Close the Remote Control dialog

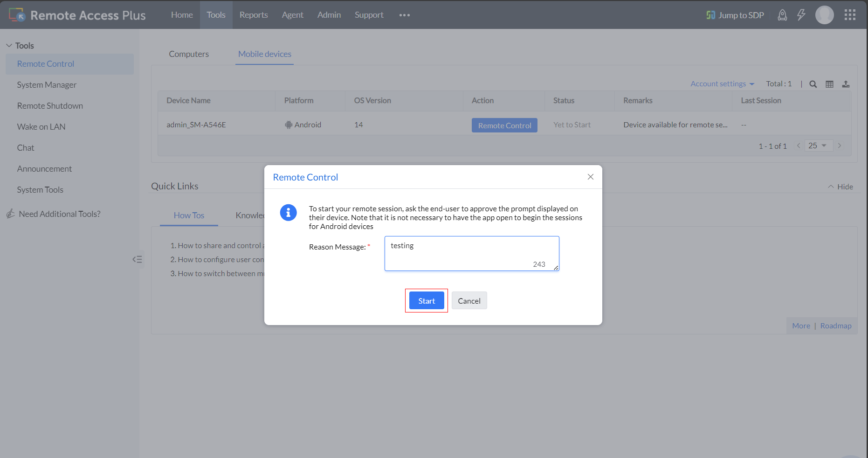pos(591,177)
